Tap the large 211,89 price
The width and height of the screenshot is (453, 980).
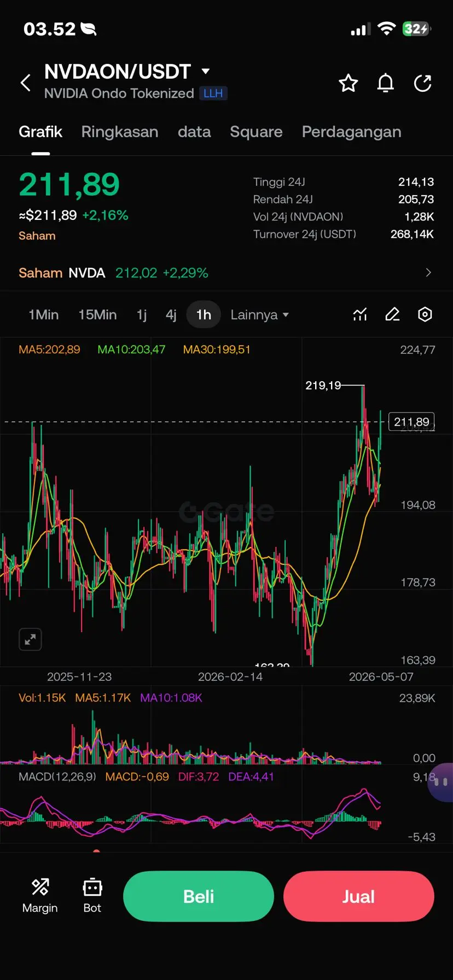[x=69, y=184]
